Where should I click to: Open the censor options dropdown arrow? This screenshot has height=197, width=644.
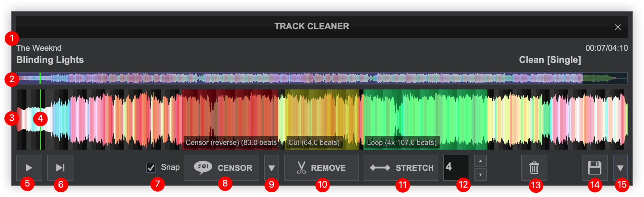(x=271, y=167)
